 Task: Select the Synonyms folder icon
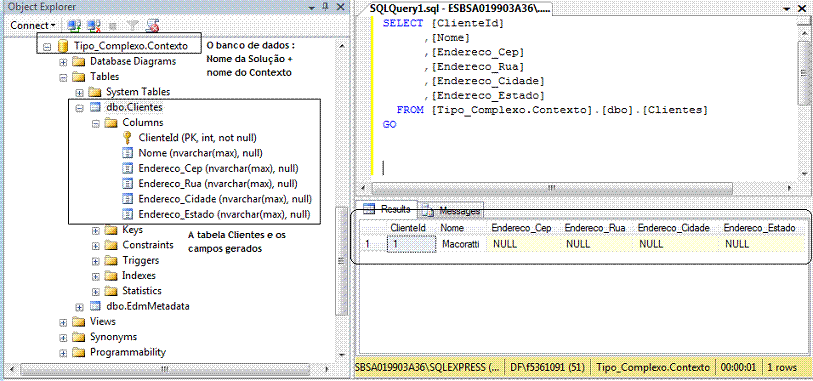pyautogui.click(x=79, y=336)
